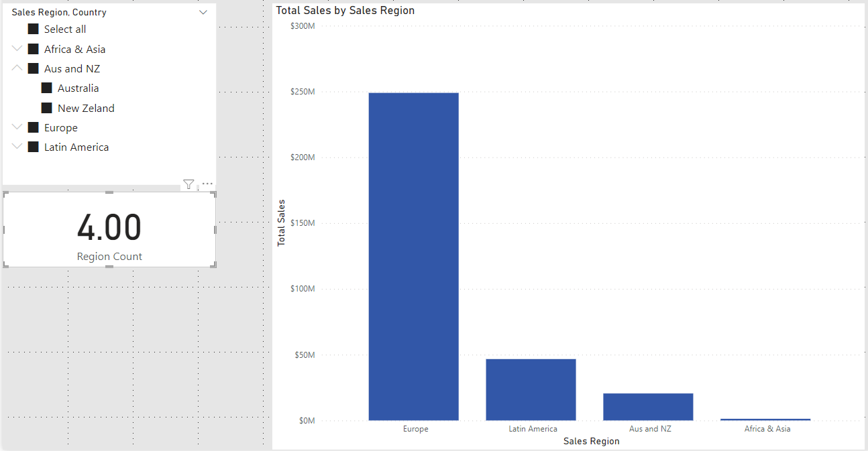Click the Europe axis label under chart

click(x=416, y=429)
